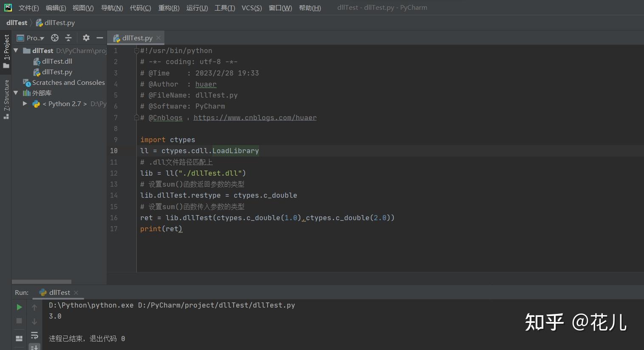The height and width of the screenshot is (350, 644).
Task: Open the Project view mode dropdown
Action: pyautogui.click(x=30, y=38)
